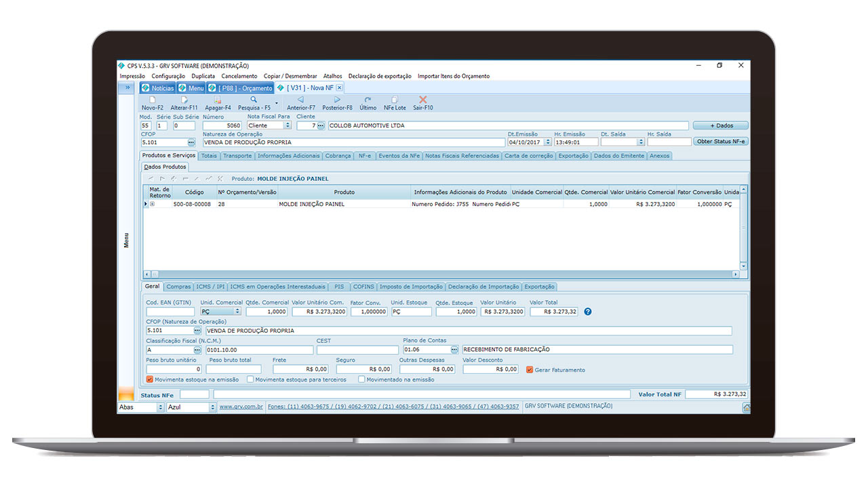Click the + Dados button

tap(721, 125)
